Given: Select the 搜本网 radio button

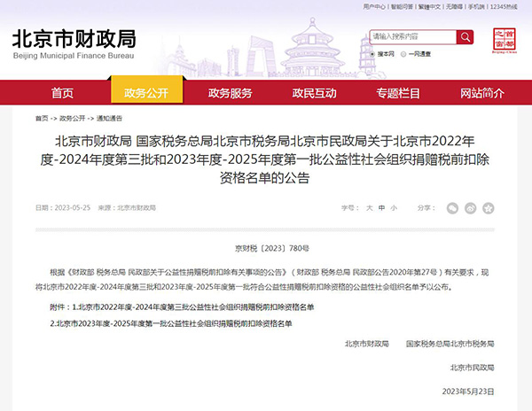Looking at the screenshot, I should pos(373,54).
